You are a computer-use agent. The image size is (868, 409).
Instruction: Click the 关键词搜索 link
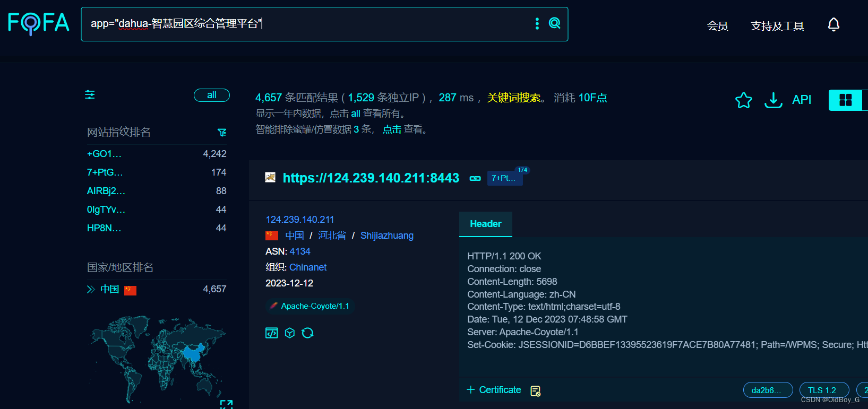pos(514,98)
